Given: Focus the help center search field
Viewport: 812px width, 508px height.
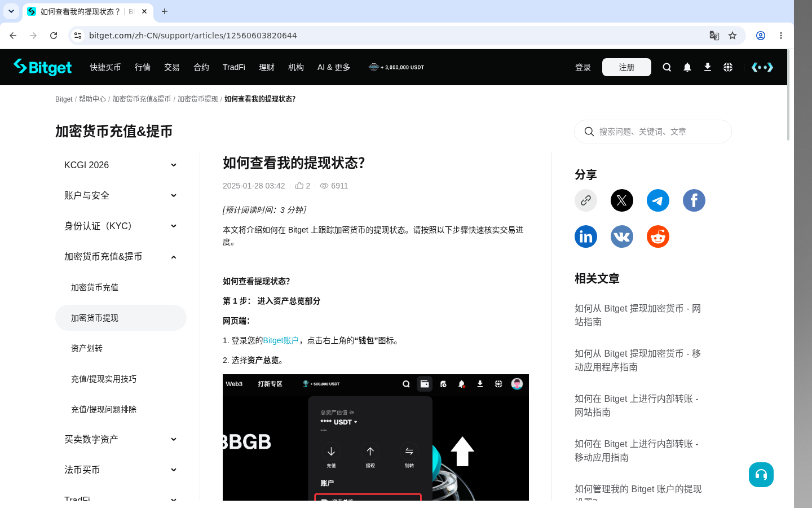Looking at the screenshot, I should pos(653,132).
